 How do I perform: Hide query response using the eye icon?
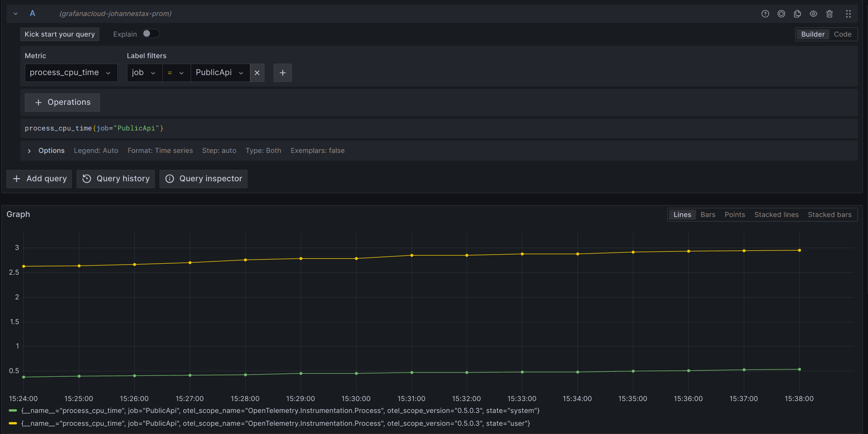[x=813, y=14]
